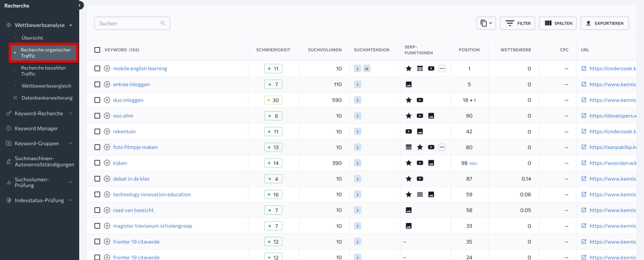The height and width of the screenshot is (260, 644).
Task: Expand the Keyword-Recherche menu
Action: click(70, 114)
